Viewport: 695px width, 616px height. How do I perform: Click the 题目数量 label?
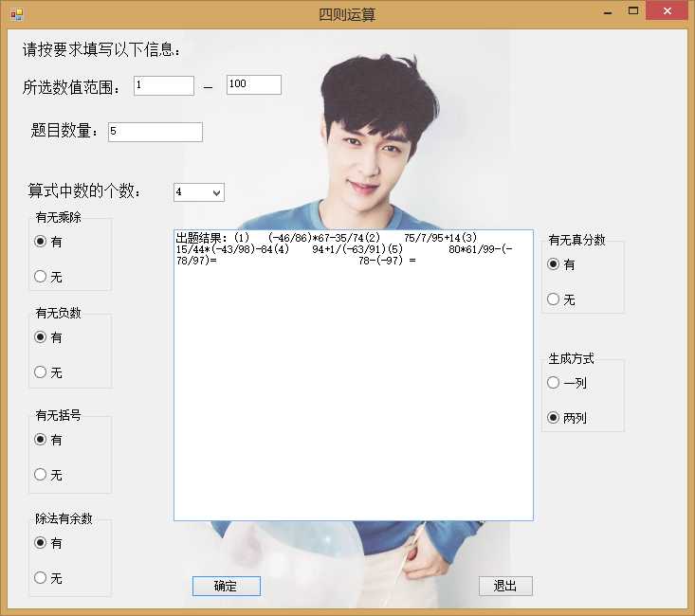[64, 131]
